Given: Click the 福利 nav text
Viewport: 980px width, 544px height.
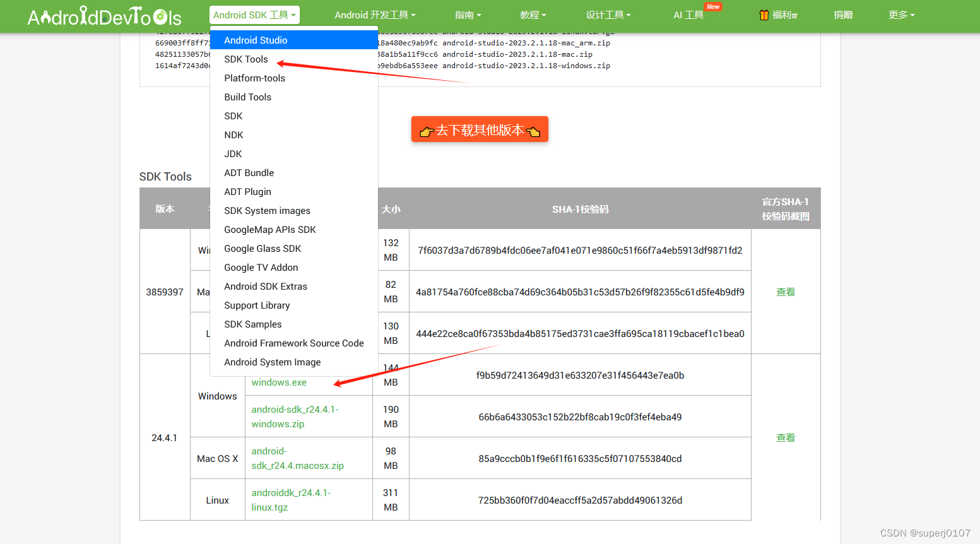Looking at the screenshot, I should click(x=785, y=15).
